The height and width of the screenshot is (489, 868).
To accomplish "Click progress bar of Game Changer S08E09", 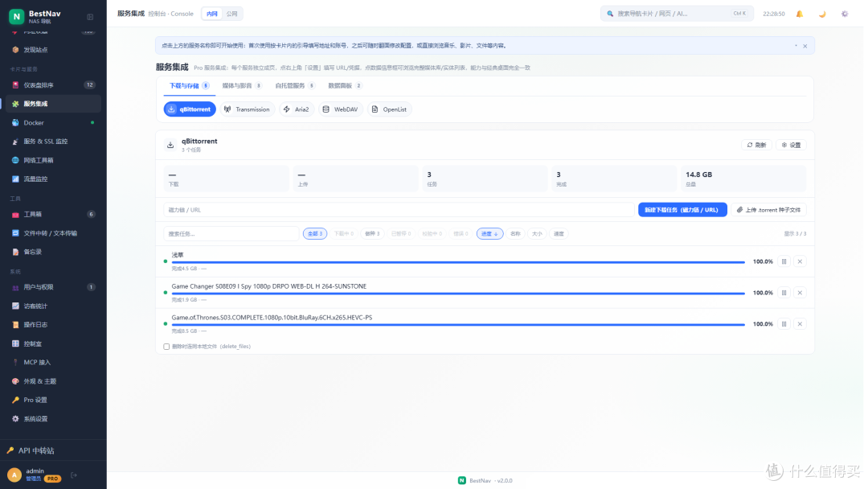I will click(458, 294).
